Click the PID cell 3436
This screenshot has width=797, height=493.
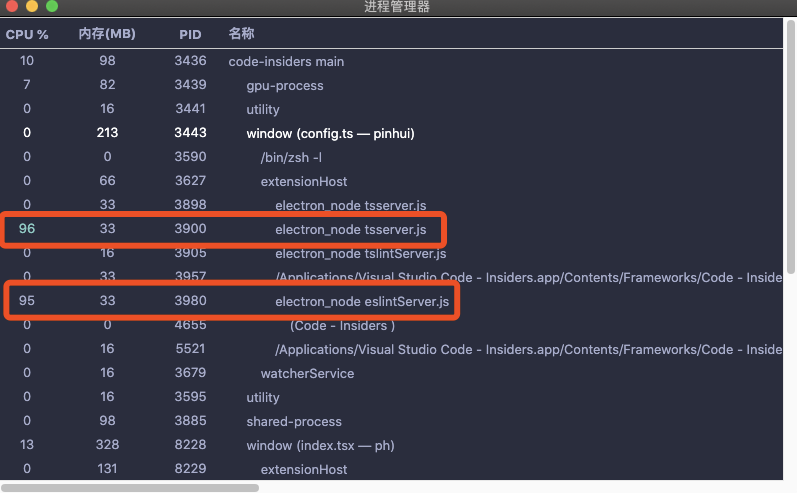coord(191,60)
